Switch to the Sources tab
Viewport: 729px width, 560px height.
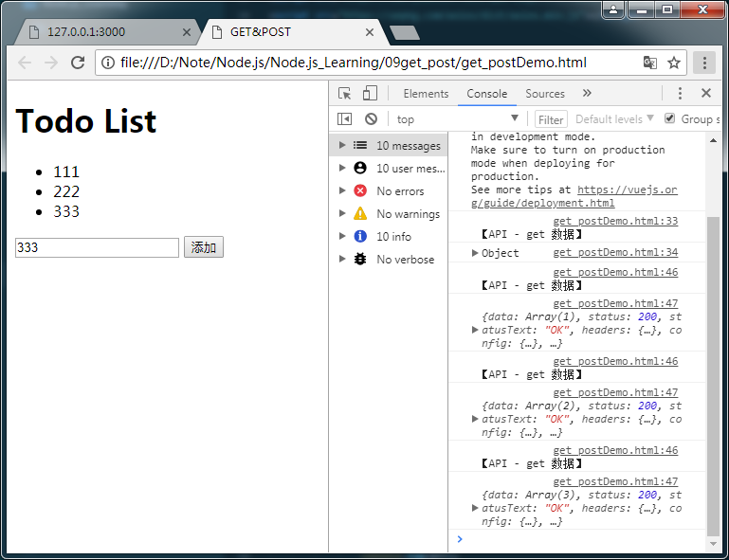pyautogui.click(x=545, y=94)
